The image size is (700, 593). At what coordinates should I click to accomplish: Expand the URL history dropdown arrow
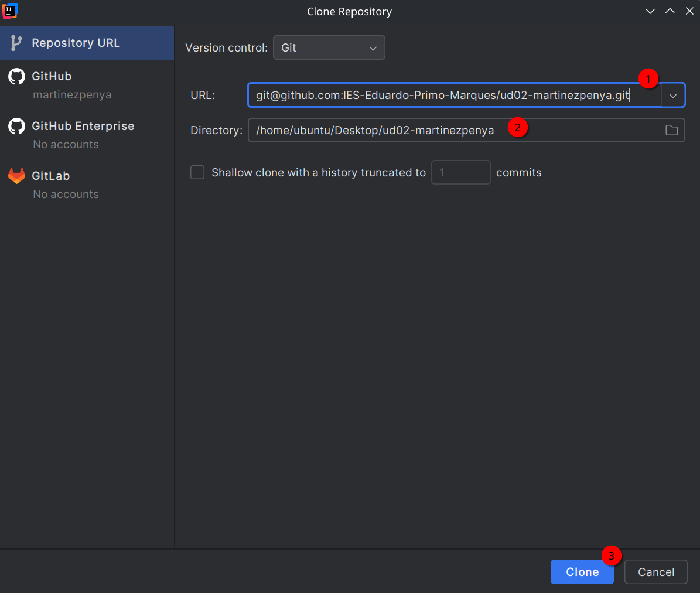click(673, 95)
